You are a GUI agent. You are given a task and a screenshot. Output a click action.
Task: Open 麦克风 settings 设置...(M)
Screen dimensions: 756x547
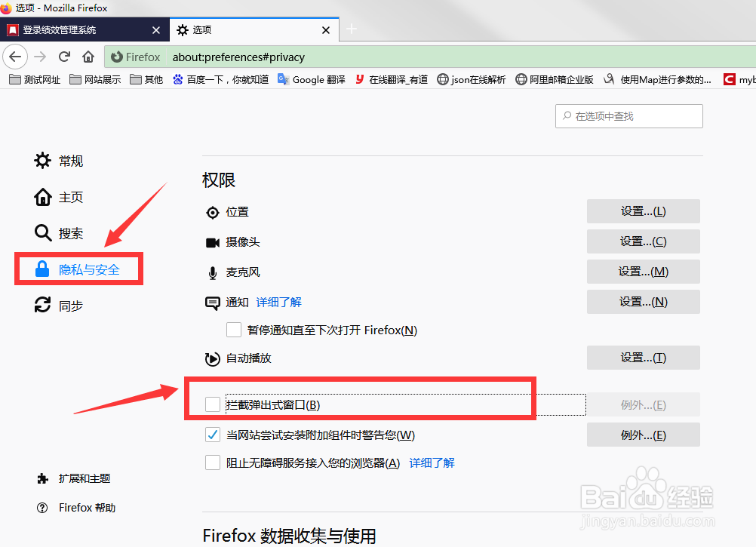[x=643, y=272]
